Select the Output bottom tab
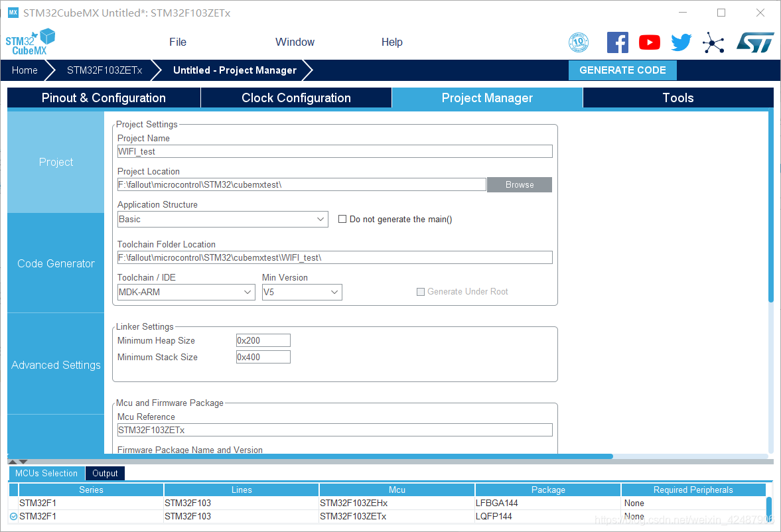The image size is (781, 532). pos(105,473)
